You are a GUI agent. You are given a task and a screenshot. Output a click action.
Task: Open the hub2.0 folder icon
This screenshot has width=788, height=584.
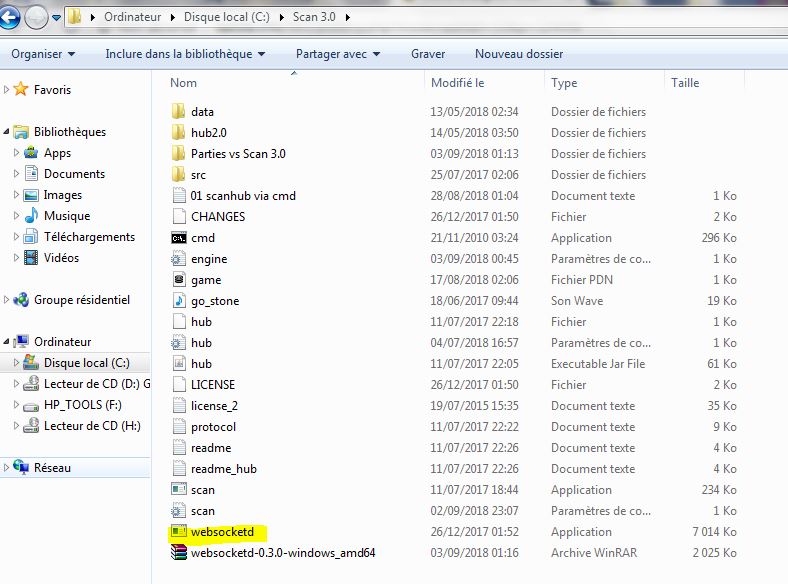(x=179, y=133)
